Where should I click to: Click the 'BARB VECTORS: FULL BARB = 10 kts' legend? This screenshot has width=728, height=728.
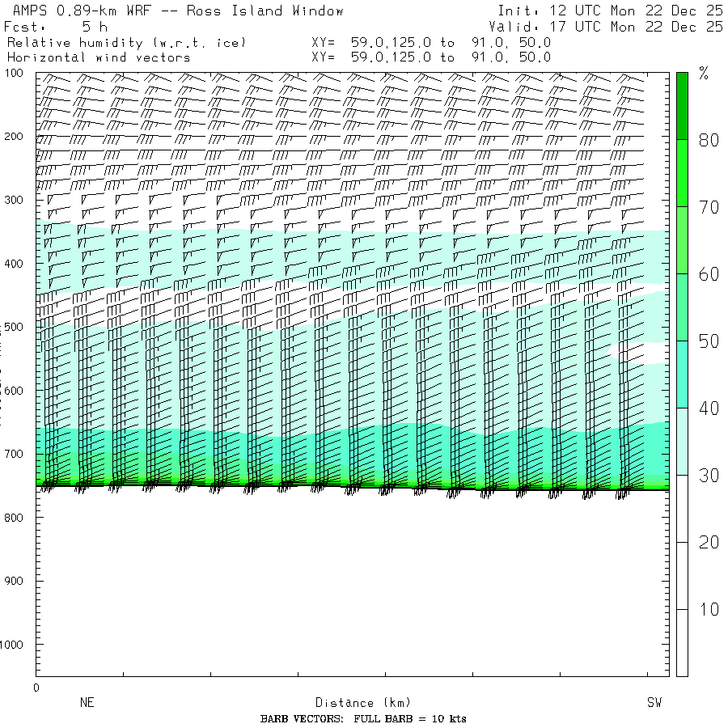(x=363, y=719)
